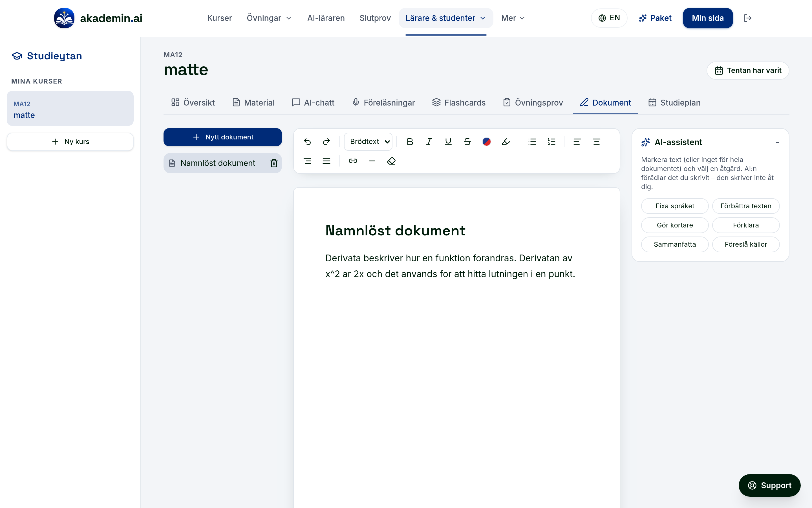Undo the last edit in the toolbar
This screenshot has width=812, height=508.
[307, 142]
